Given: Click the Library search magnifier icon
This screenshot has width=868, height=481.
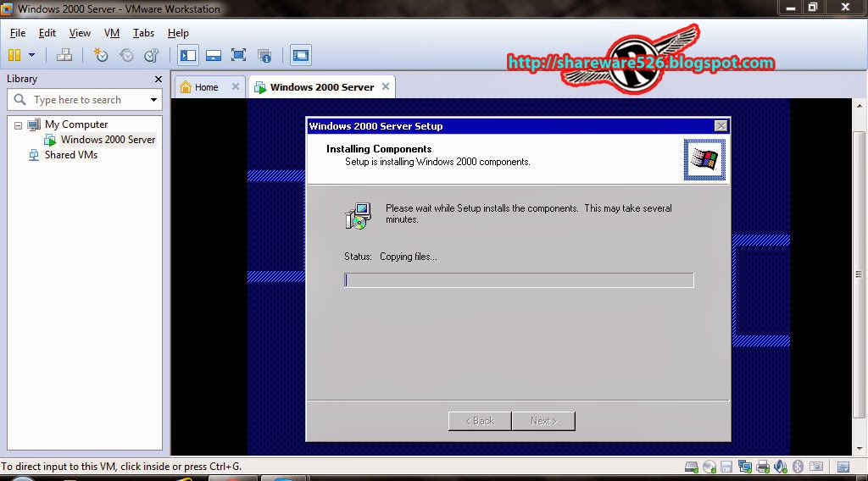Looking at the screenshot, I should point(20,100).
